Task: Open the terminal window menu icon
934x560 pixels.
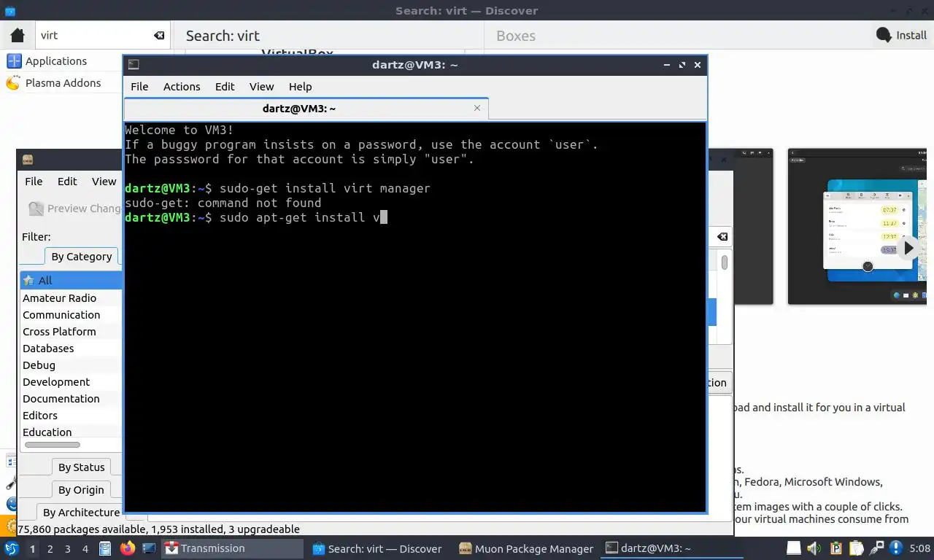Action: pyautogui.click(x=134, y=65)
